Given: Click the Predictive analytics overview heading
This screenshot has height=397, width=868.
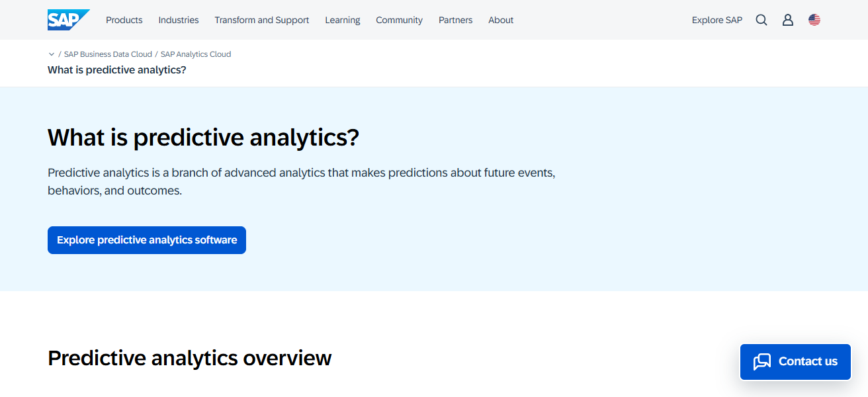Looking at the screenshot, I should pyautogui.click(x=189, y=358).
